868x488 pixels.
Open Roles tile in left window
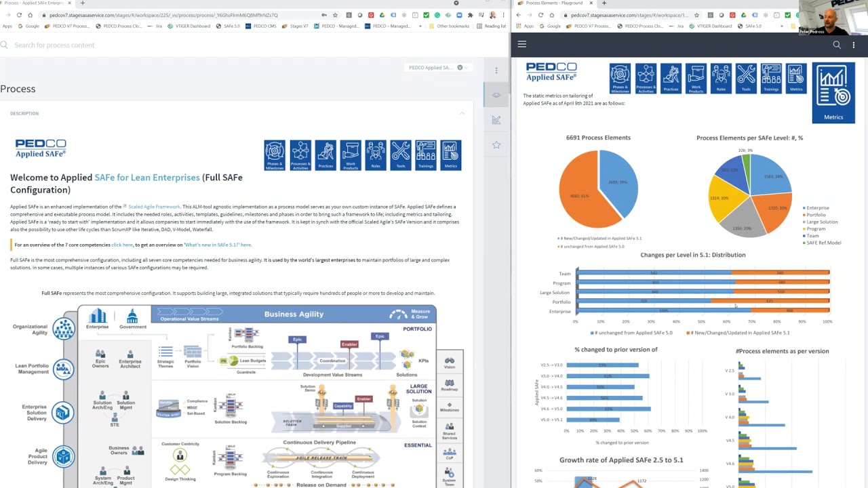[x=376, y=155]
